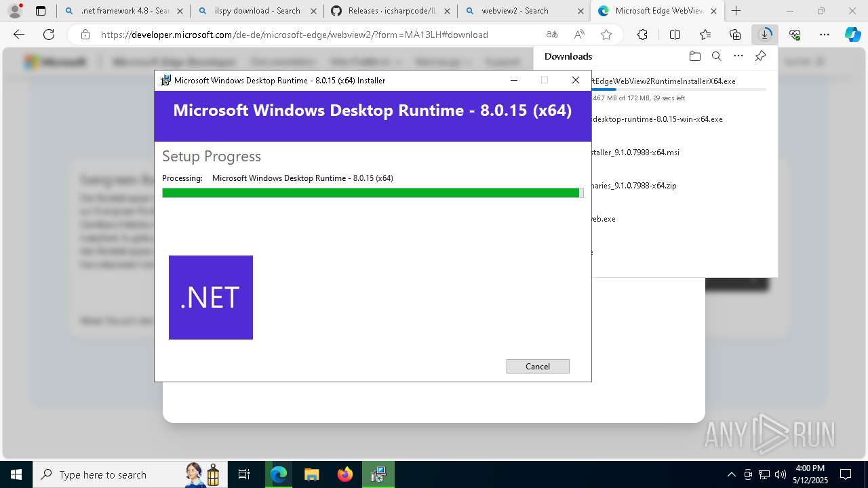868x488 pixels.
Task: Click the WebView2 download progress bar
Action: pyautogui.click(x=679, y=89)
